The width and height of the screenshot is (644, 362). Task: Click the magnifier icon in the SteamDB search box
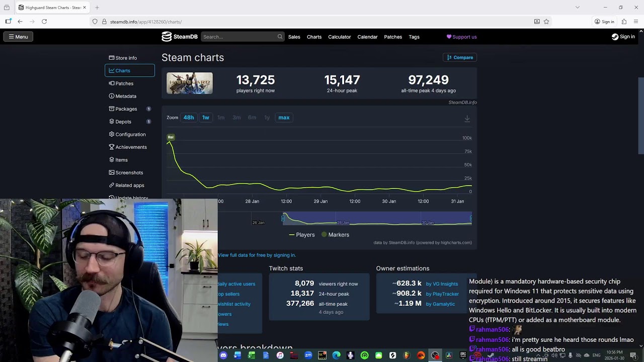280,37
